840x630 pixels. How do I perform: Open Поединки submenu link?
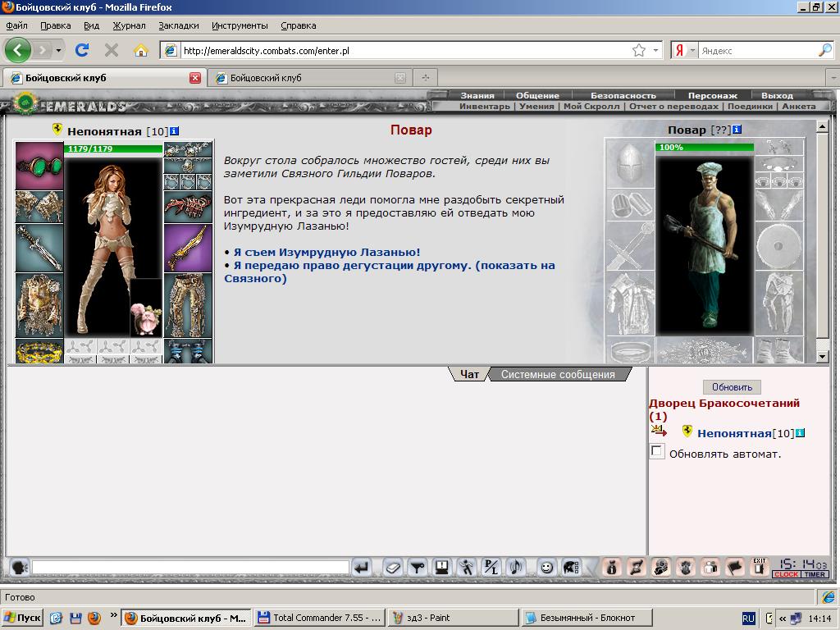pos(750,106)
